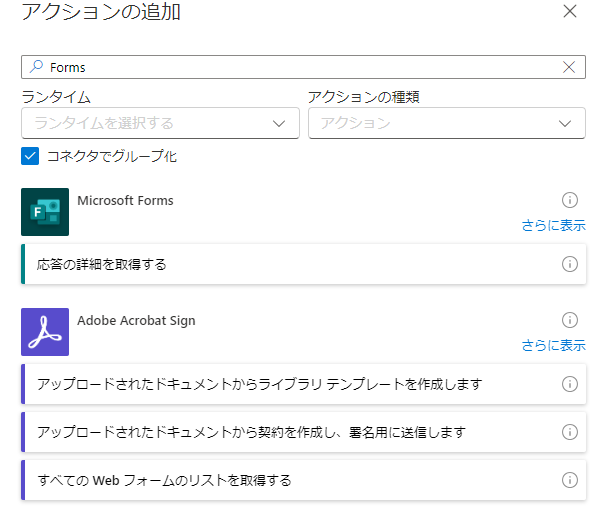Select 応答の詳細を取得する action
This screenshot has width=602, height=511.
(304, 264)
